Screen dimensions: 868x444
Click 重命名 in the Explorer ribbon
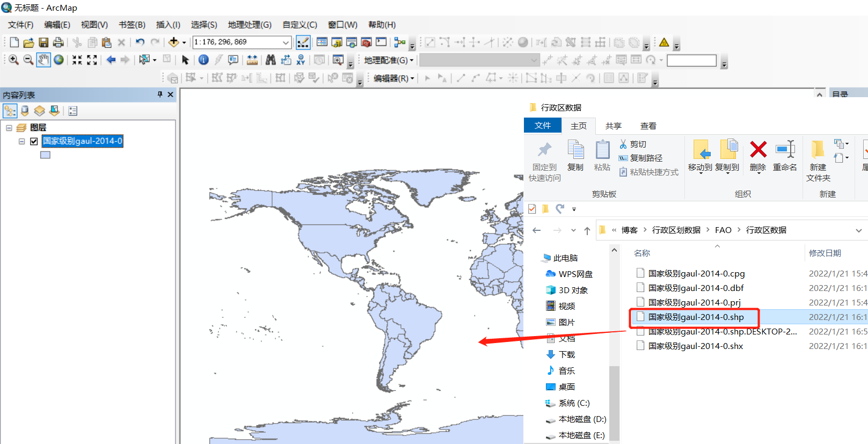(x=785, y=156)
